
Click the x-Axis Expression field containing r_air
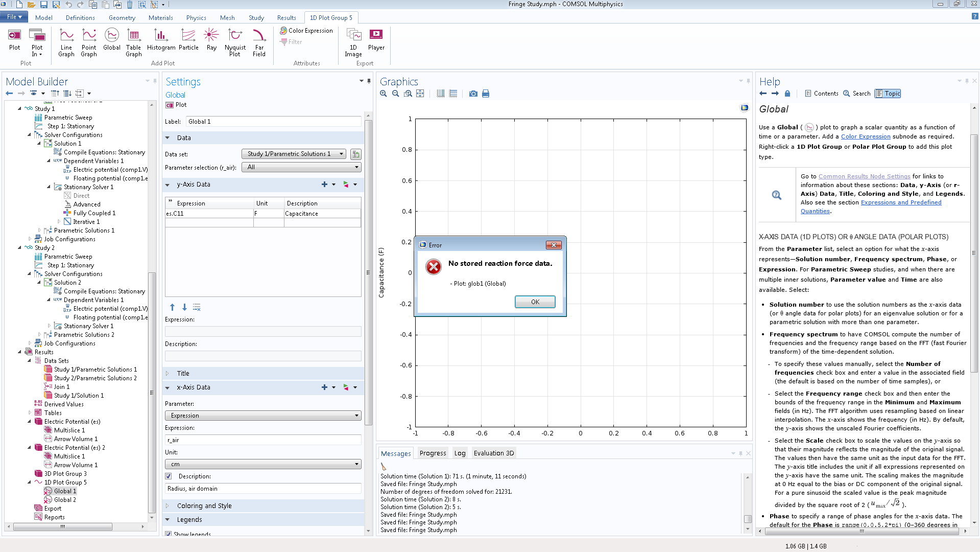tap(263, 440)
